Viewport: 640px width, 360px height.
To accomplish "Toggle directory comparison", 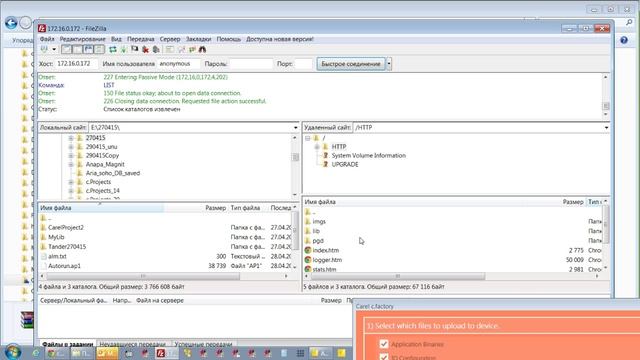I will (181, 49).
